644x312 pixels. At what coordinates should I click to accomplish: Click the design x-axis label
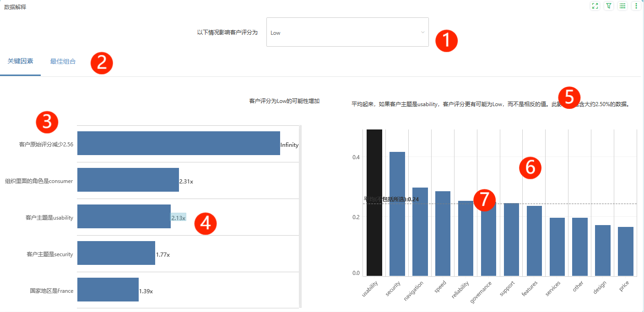[600, 288]
